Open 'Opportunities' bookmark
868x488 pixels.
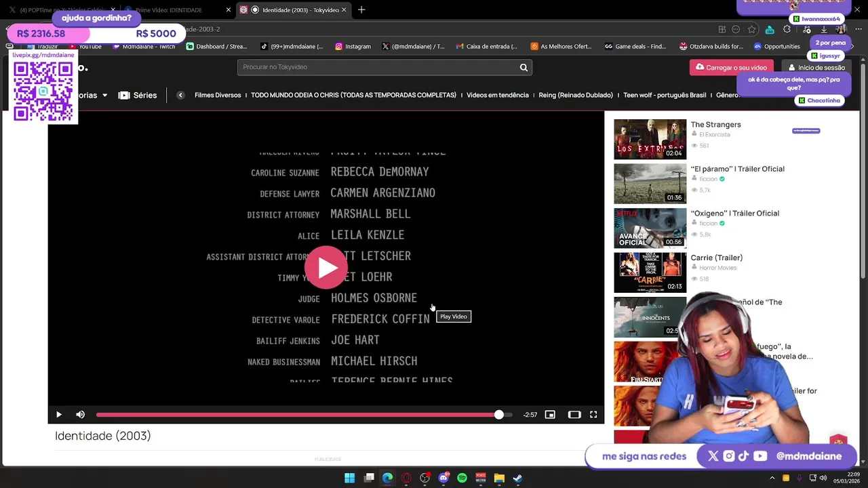[x=776, y=47]
